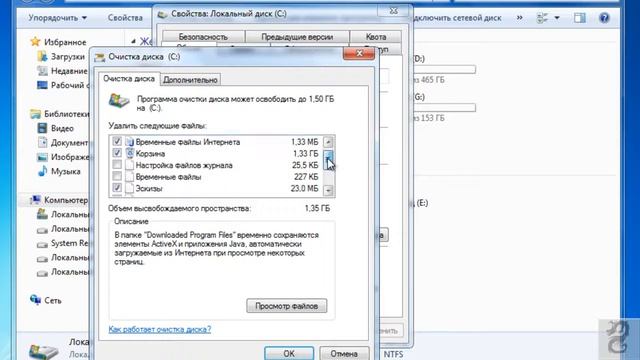The image size is (640, 360).
Task: Collapse the group arrow beside Же heading
Action: click(133, 41)
